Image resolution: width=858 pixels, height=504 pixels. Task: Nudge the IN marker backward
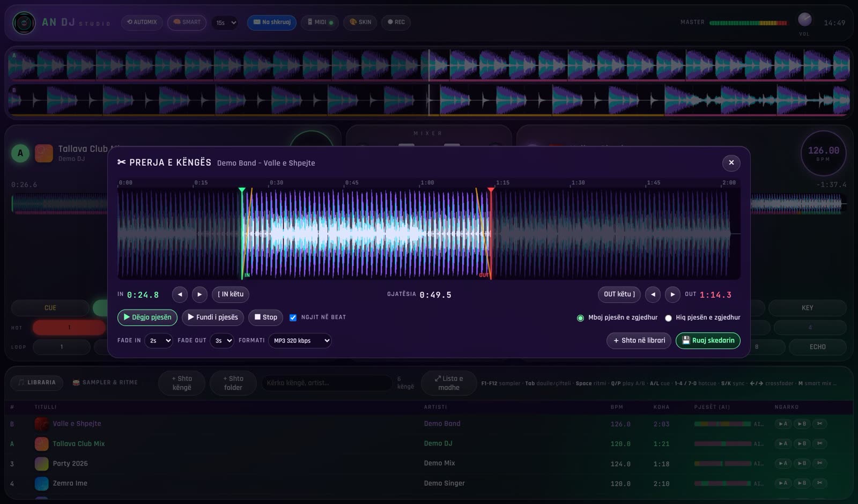180,294
